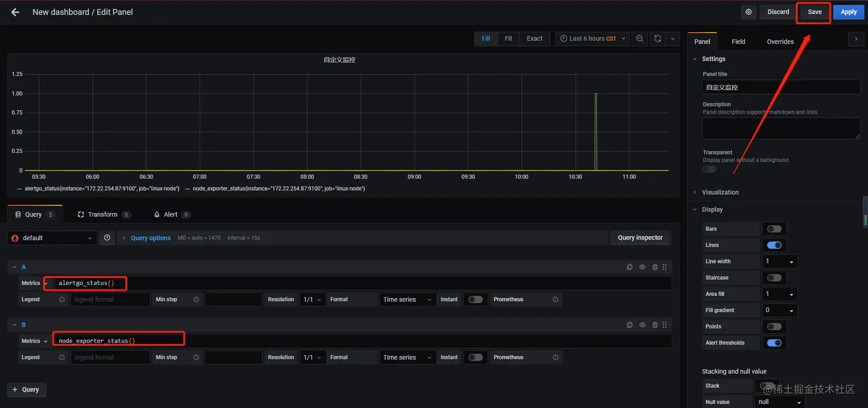Open Format Time series dropdown for query A
868x408 pixels.
click(x=408, y=299)
